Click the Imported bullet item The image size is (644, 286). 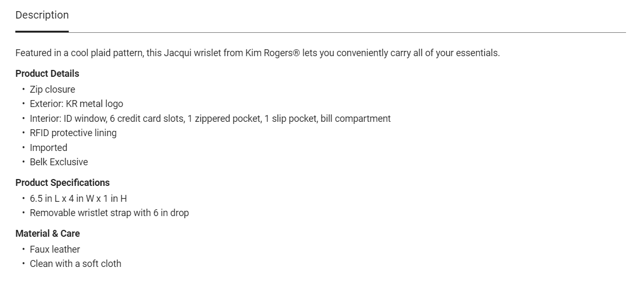click(49, 148)
